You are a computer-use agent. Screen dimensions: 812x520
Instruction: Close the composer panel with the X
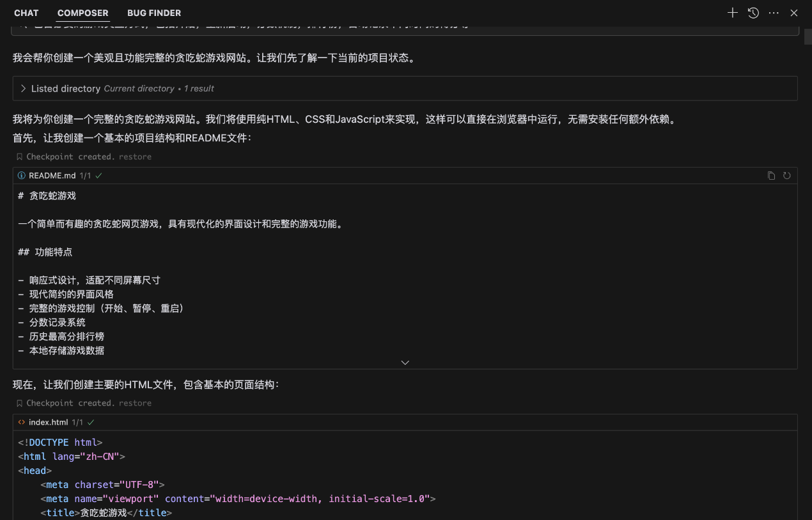(794, 13)
